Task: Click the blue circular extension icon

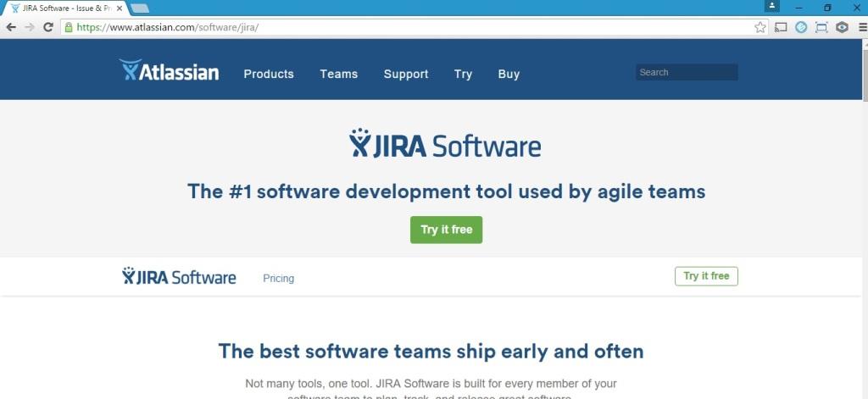Action: (801, 27)
